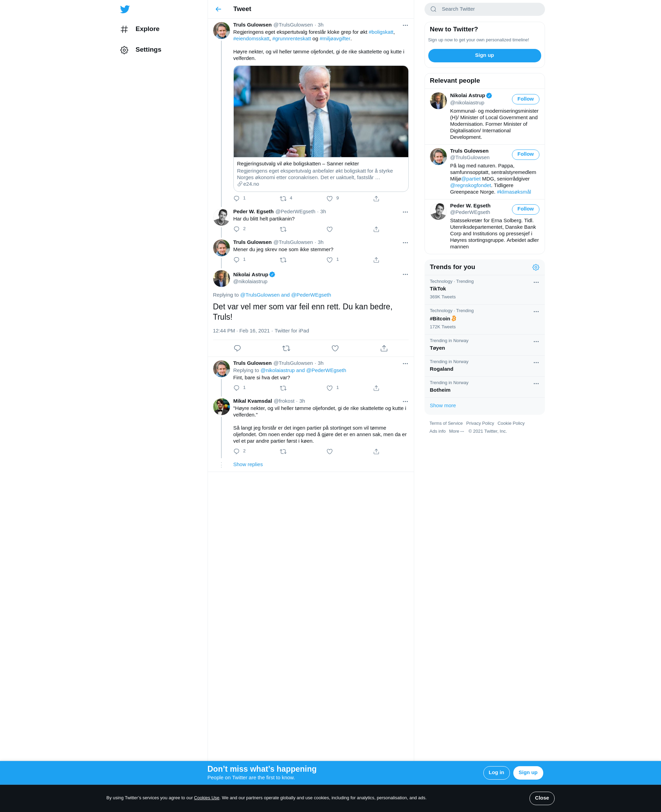The width and height of the screenshot is (661, 812).
Task: Click the Twitter bird logo
Action: [125, 9]
